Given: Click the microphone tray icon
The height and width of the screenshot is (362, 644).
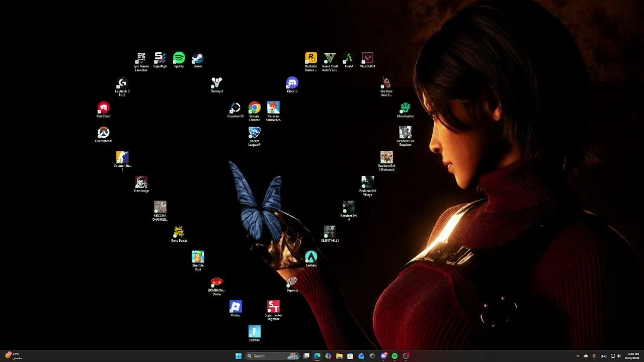Looking at the screenshot, I should [594, 356].
